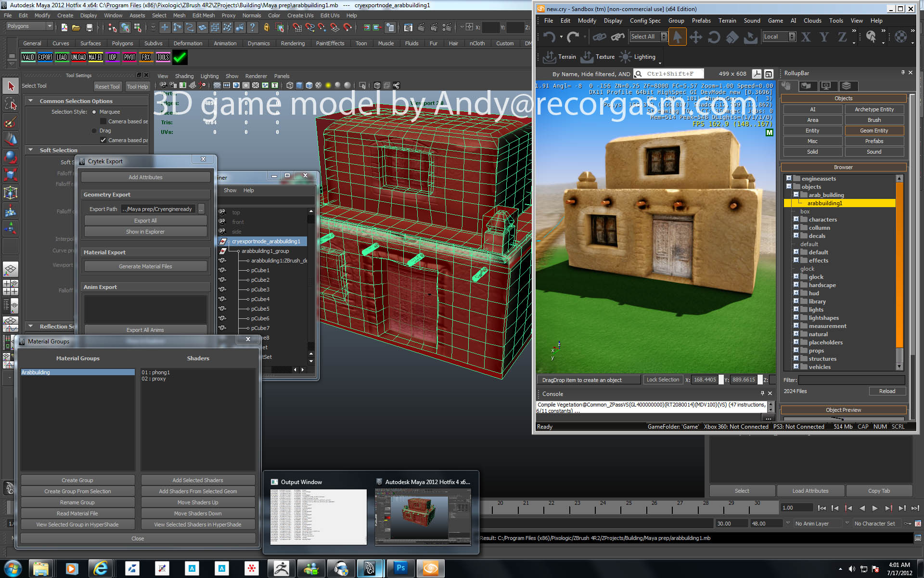The width and height of the screenshot is (924, 578).
Task: Select Marquee selection style radio button
Action: click(94, 112)
